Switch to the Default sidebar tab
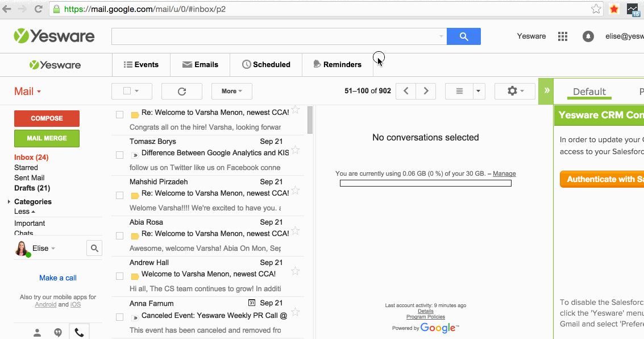Viewport: 644px width, 339px height. click(x=589, y=92)
